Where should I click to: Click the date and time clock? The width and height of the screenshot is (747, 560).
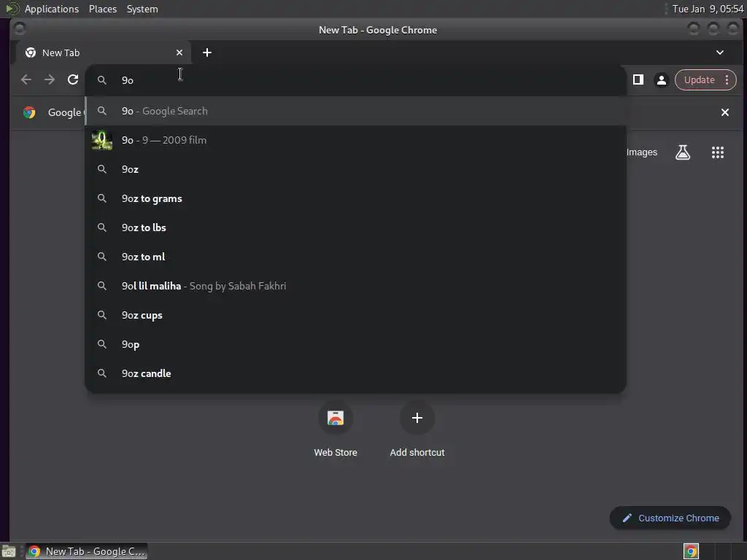[x=708, y=9]
